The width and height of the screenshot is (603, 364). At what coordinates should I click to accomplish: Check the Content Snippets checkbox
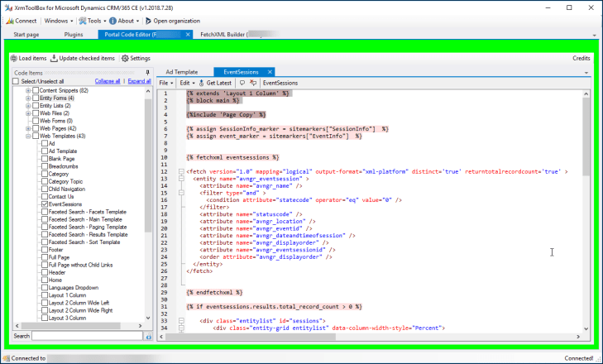click(x=36, y=90)
